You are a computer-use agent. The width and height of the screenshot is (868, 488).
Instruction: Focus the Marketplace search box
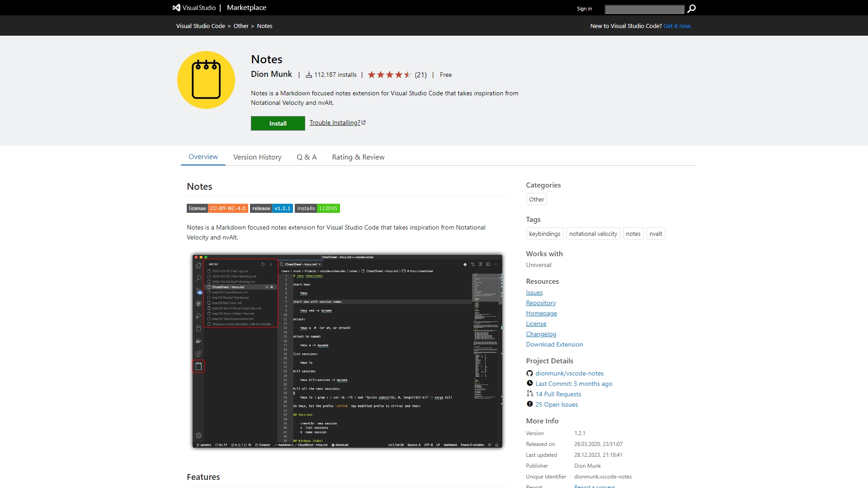click(x=644, y=9)
